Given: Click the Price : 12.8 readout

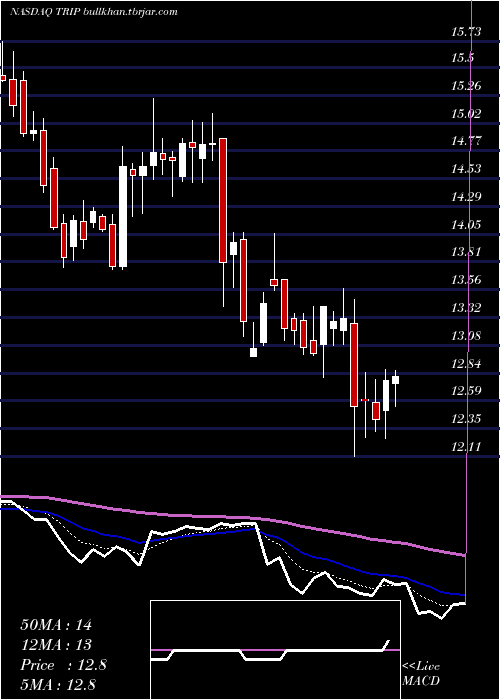Looking at the screenshot, I should pos(63,665).
